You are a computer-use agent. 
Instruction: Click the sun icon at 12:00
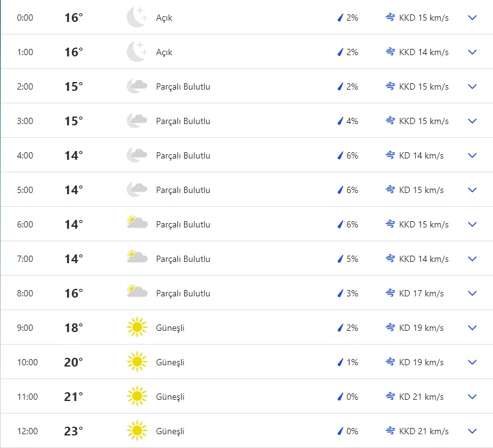pyautogui.click(x=137, y=431)
